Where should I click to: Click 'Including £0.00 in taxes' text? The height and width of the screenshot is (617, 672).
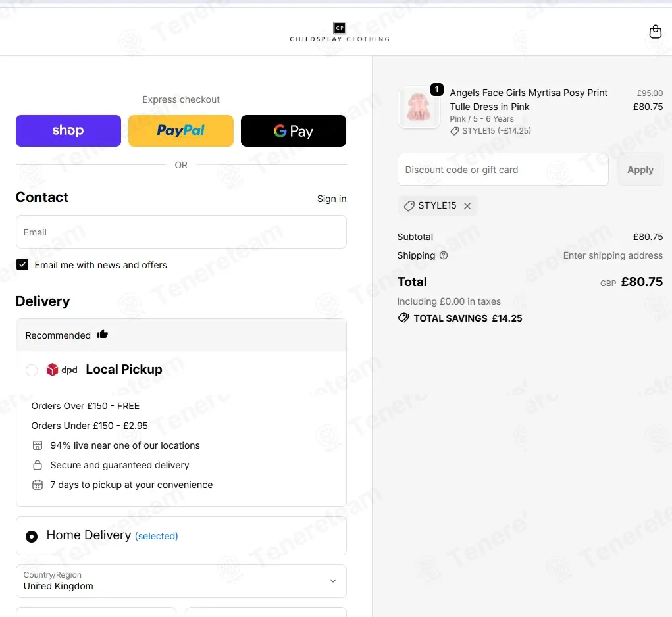tap(449, 301)
